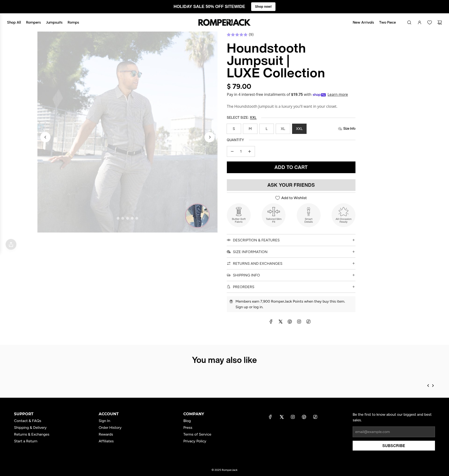Open Order History footer link
The height and width of the screenshot is (476, 449).
tap(110, 428)
